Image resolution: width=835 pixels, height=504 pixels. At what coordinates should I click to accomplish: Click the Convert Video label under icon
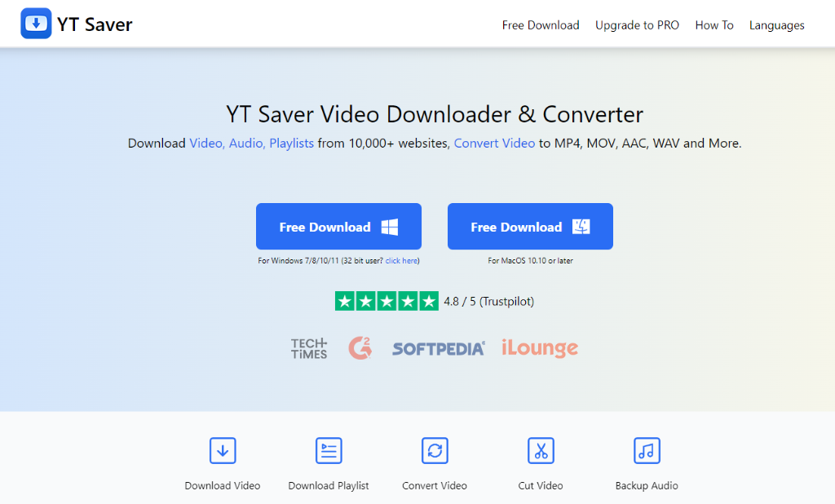coord(435,486)
